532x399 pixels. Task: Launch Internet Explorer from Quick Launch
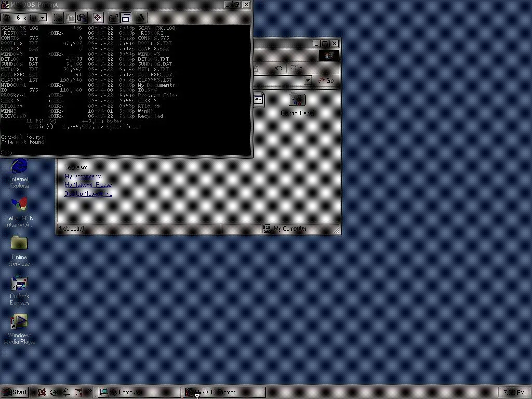pyautogui.click(x=54, y=392)
